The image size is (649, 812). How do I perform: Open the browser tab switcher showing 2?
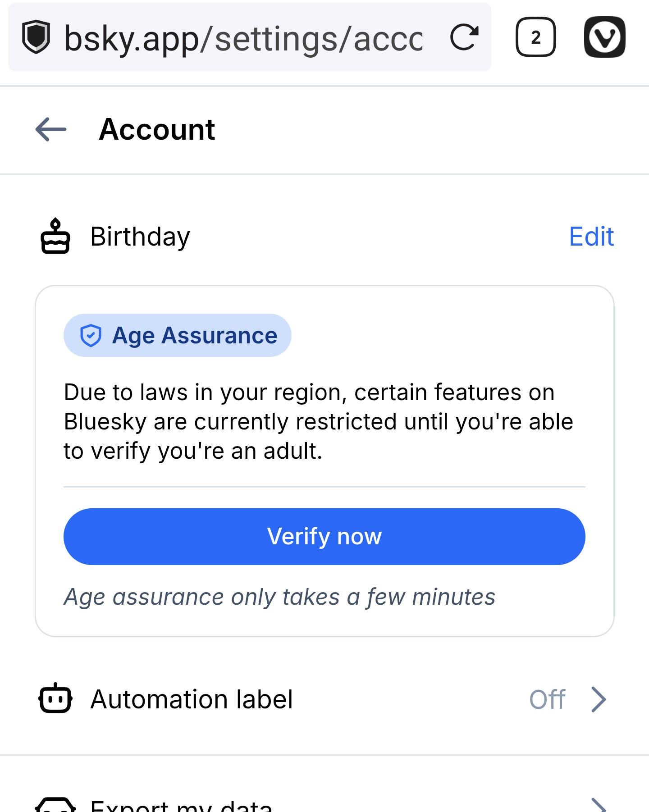(x=536, y=37)
